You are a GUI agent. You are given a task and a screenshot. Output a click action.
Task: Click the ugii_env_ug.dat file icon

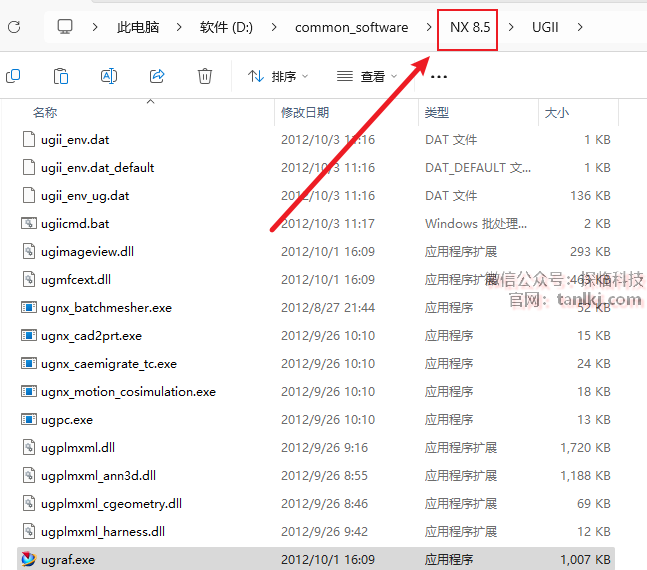(28, 196)
